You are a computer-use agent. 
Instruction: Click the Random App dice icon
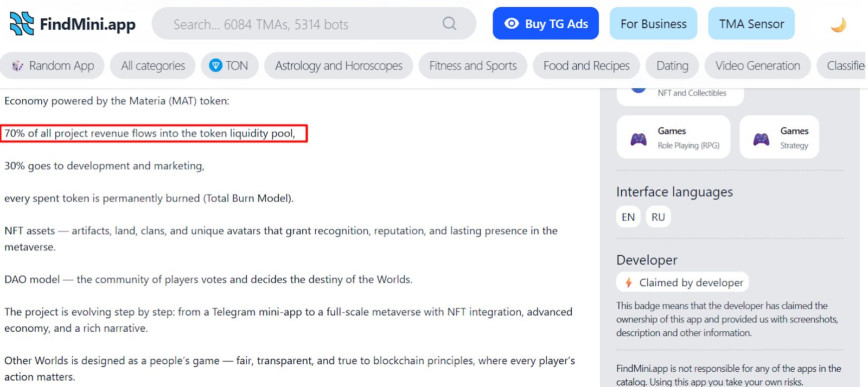pyautogui.click(x=18, y=66)
